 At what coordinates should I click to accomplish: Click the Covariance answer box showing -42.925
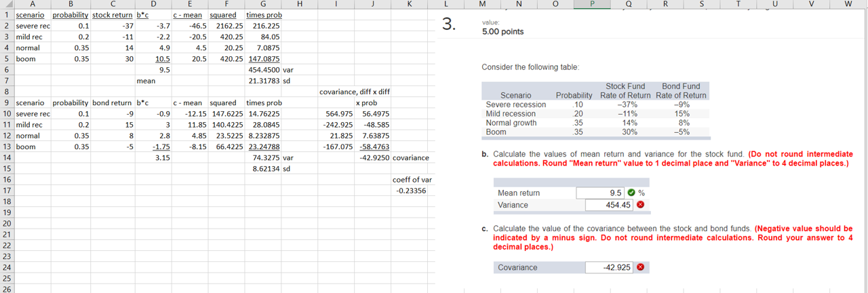point(608,267)
